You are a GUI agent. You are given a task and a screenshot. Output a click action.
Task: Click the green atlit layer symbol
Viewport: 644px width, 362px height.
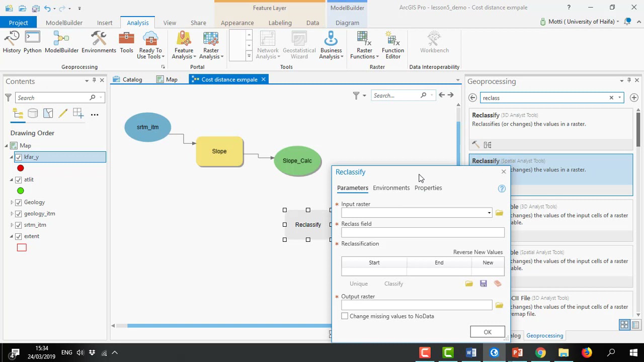pyautogui.click(x=21, y=191)
